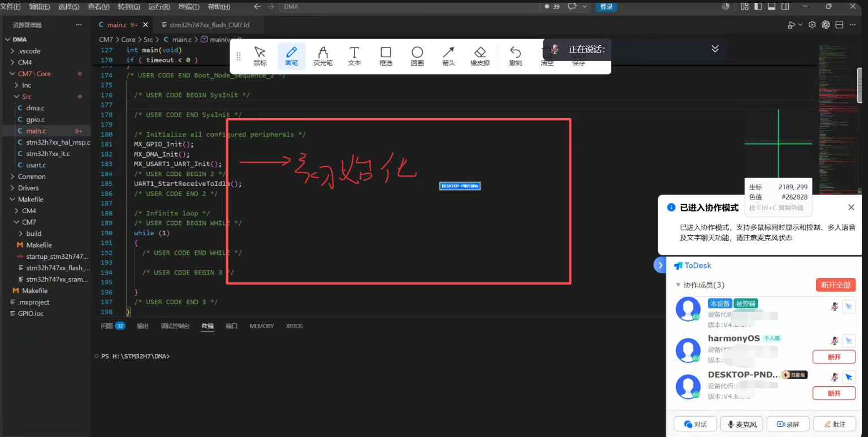
Task: Select the eraser (橡皮擦) tool
Action: point(480,56)
